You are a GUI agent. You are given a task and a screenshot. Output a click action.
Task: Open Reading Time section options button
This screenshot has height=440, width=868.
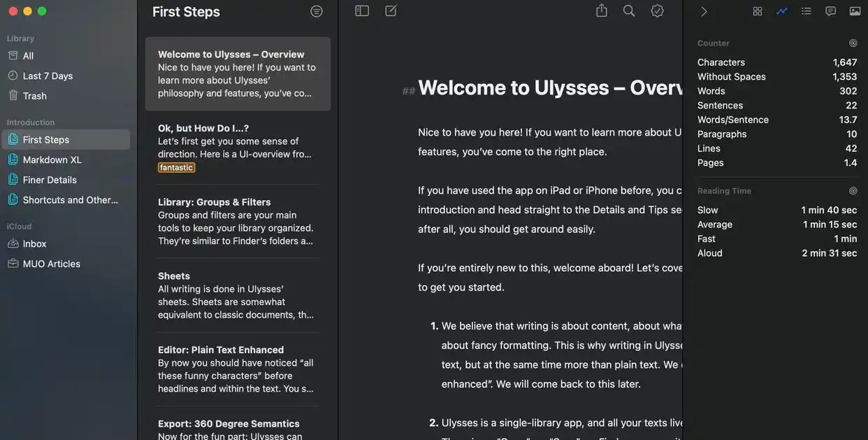click(853, 190)
